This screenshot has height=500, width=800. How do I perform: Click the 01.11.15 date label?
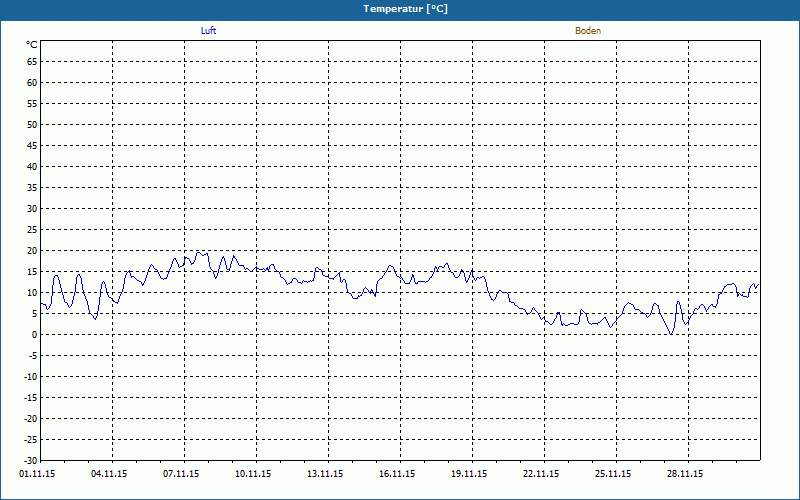coord(37,474)
